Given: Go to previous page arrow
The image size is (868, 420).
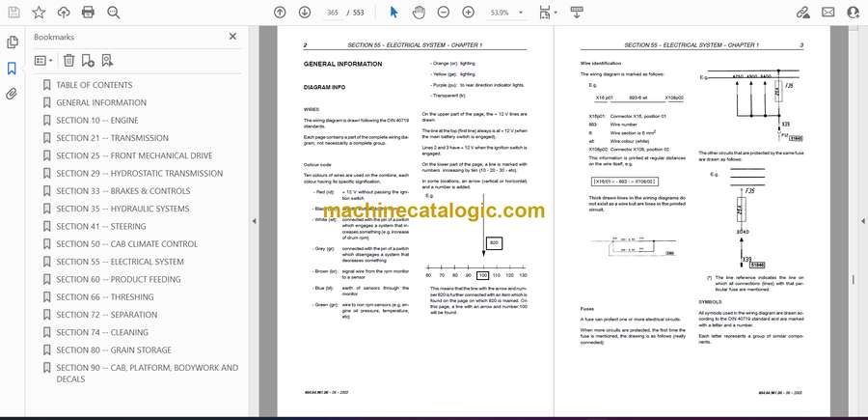Looking at the screenshot, I should point(280,13).
